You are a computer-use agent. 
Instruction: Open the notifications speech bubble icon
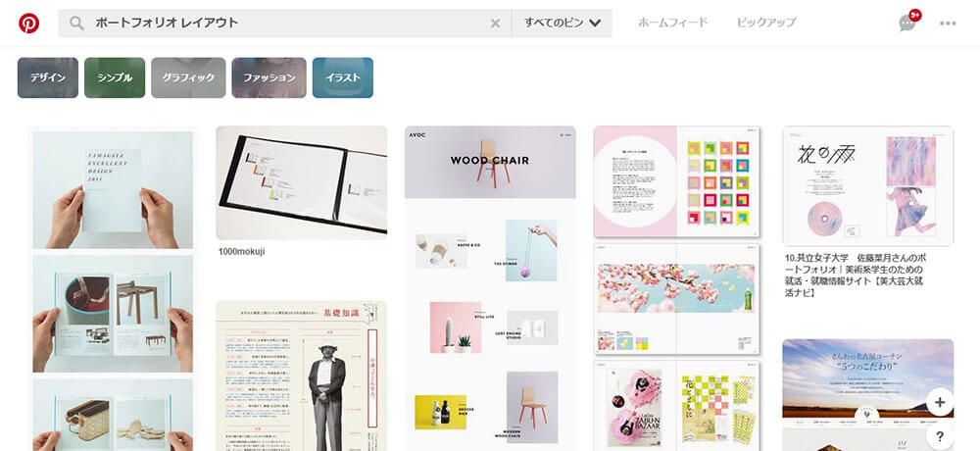click(906, 24)
